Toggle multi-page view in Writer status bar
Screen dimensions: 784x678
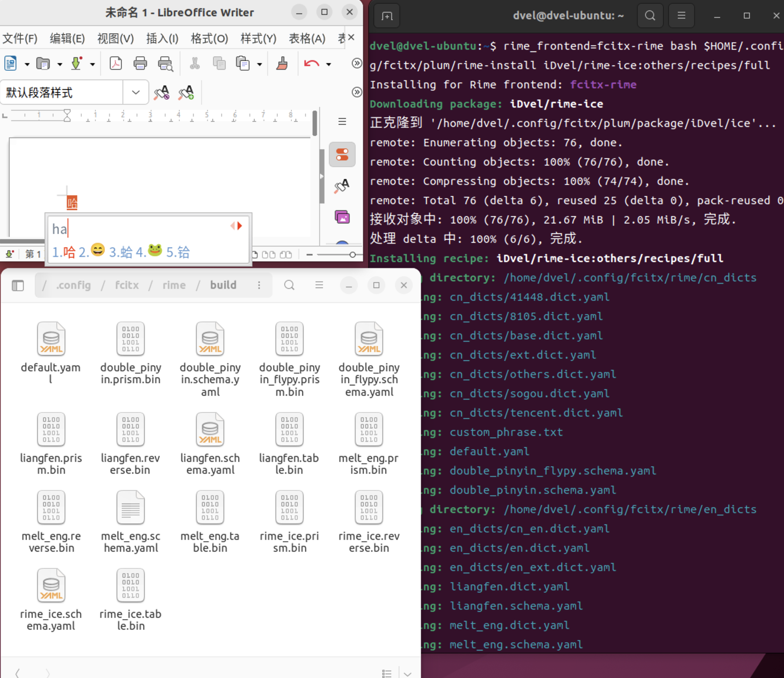269,255
